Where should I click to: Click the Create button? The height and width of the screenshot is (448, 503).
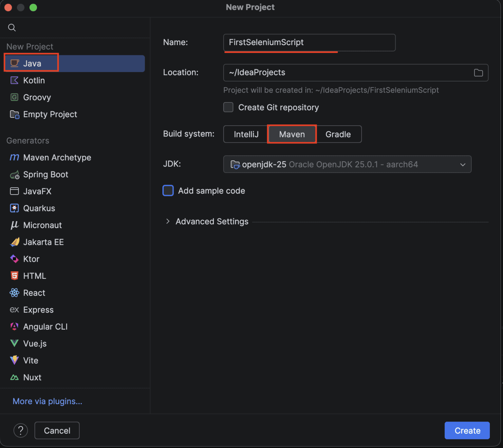click(467, 430)
